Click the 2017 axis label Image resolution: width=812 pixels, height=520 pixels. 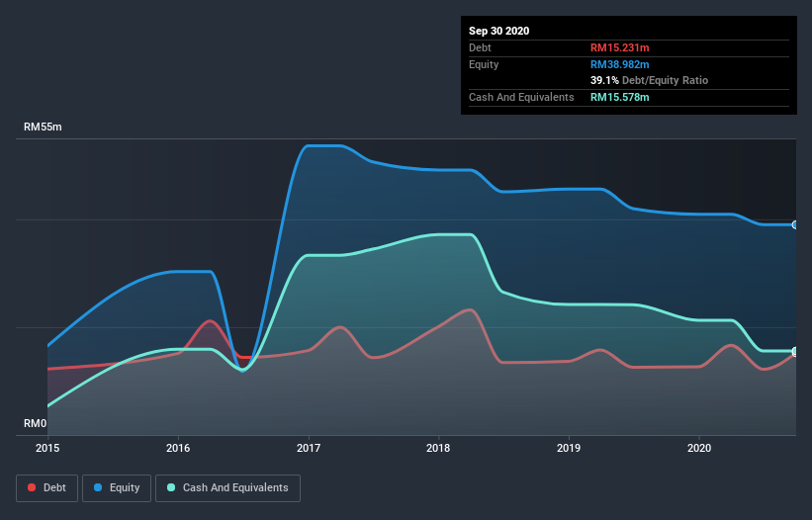coord(309,448)
